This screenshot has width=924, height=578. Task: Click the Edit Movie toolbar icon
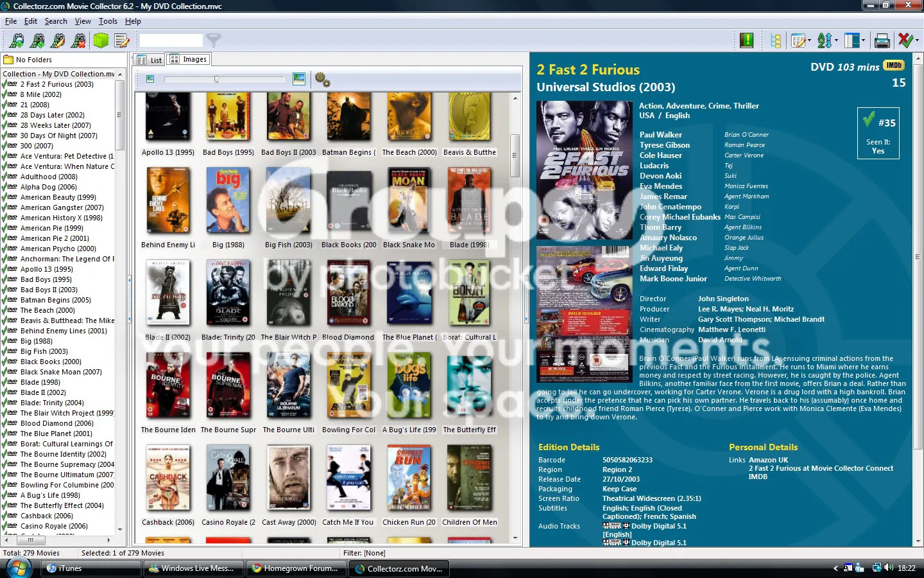(58, 41)
